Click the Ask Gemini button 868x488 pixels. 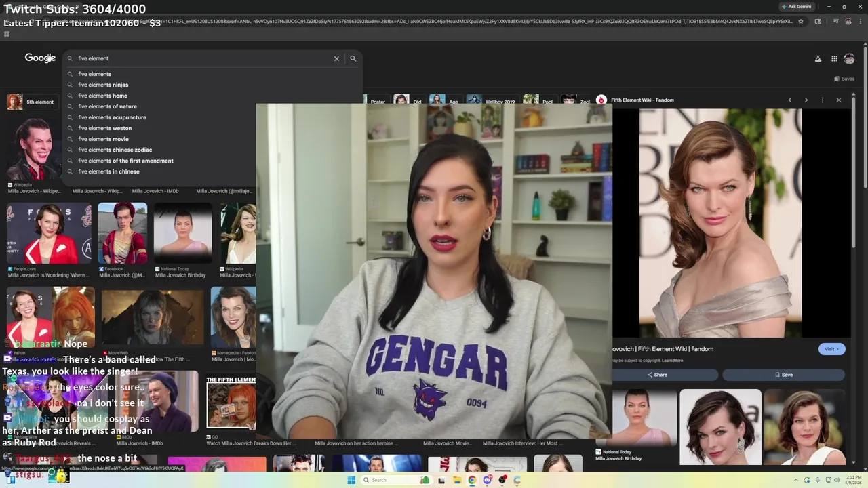[796, 7]
